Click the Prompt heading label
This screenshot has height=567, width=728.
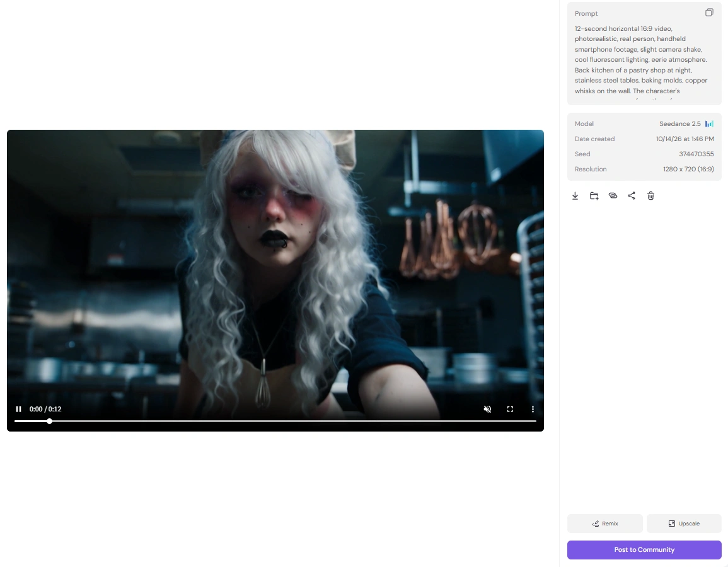pyautogui.click(x=586, y=13)
